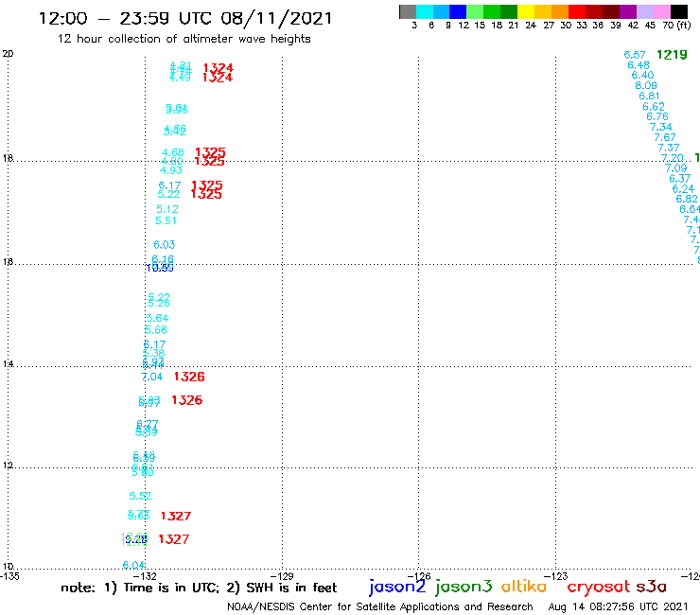Click wave height value 6.37

click(x=679, y=179)
